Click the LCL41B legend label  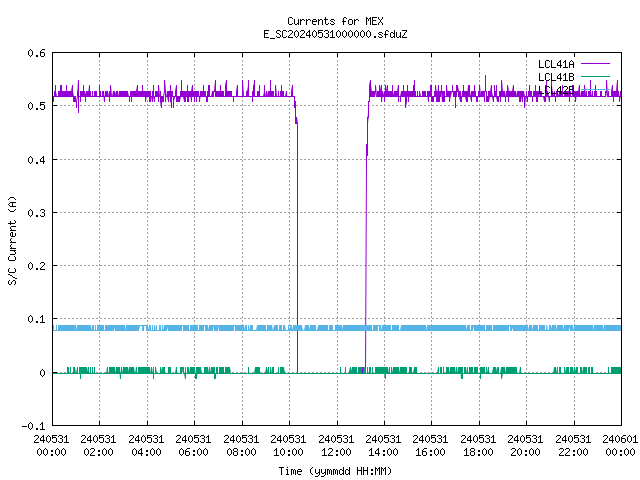pyautogui.click(x=556, y=77)
